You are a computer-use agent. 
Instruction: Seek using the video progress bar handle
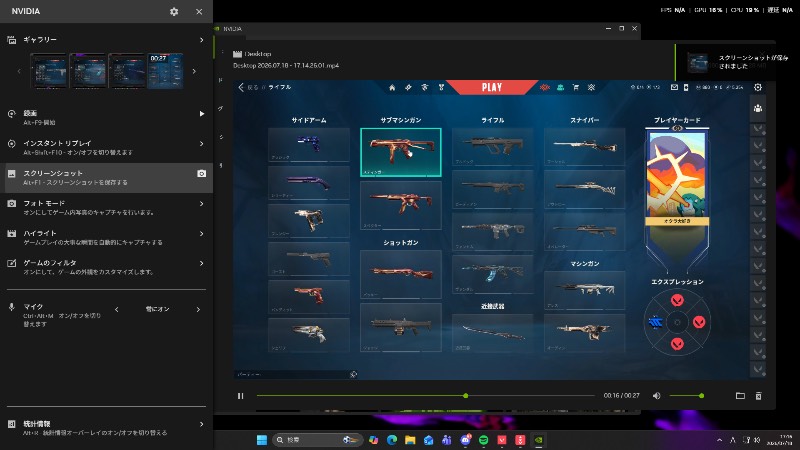[x=465, y=395]
